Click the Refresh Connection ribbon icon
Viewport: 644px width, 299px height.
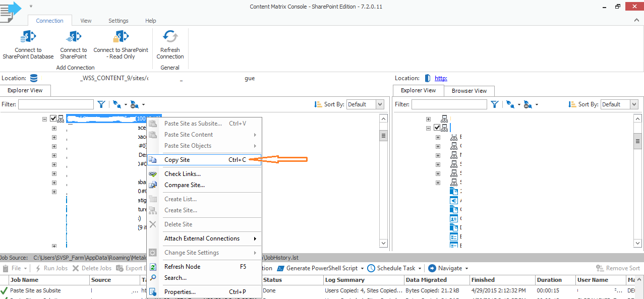point(170,37)
